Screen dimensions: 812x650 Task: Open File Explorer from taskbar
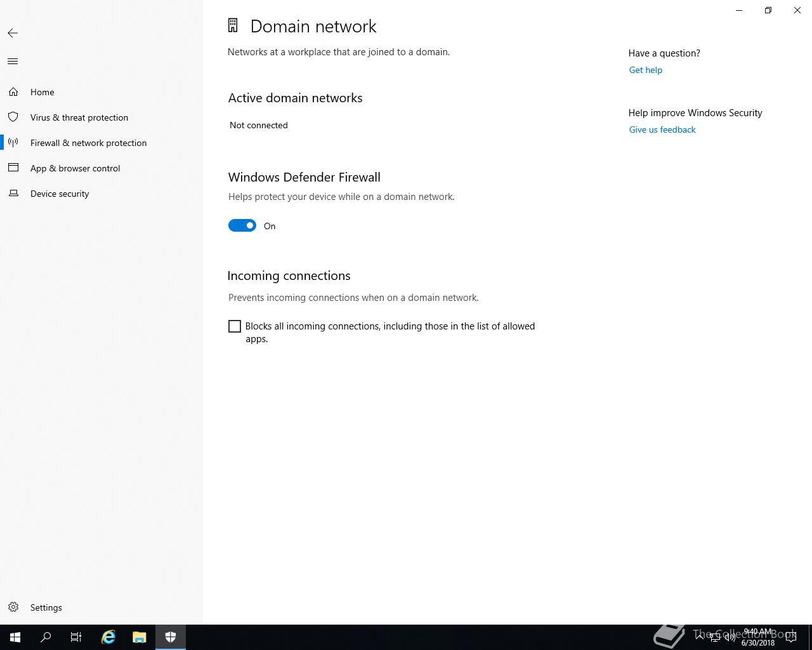tap(139, 637)
